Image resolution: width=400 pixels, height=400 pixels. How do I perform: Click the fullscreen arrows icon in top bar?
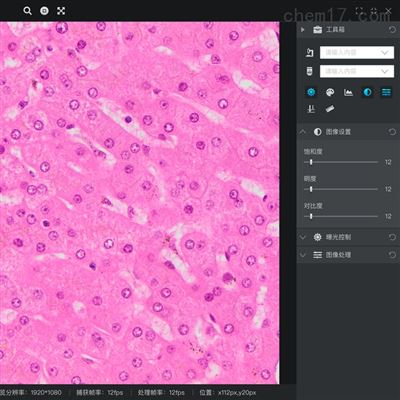pyautogui.click(x=61, y=11)
